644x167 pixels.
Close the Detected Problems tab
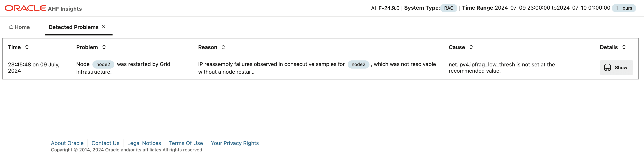click(104, 27)
